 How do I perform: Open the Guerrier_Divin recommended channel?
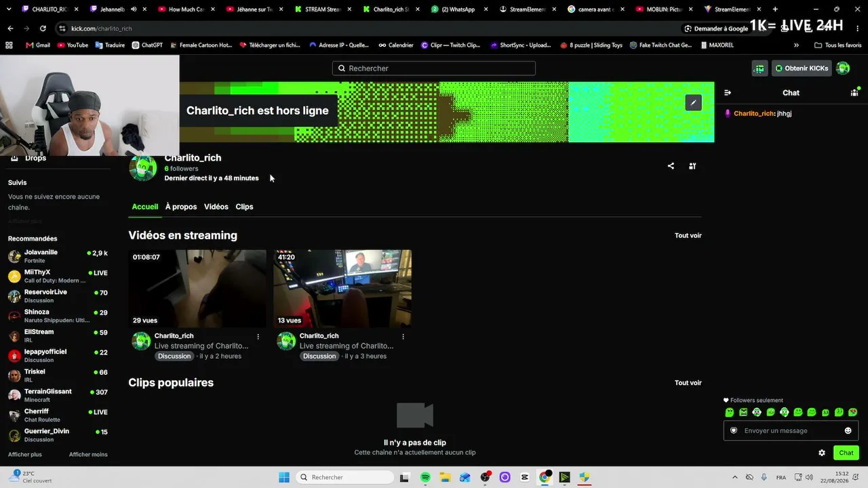pos(58,435)
